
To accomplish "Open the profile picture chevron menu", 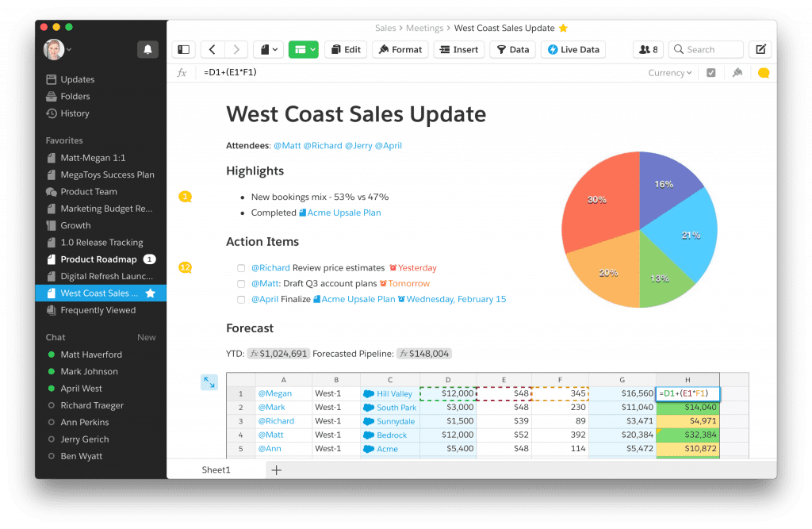I will coord(69,49).
